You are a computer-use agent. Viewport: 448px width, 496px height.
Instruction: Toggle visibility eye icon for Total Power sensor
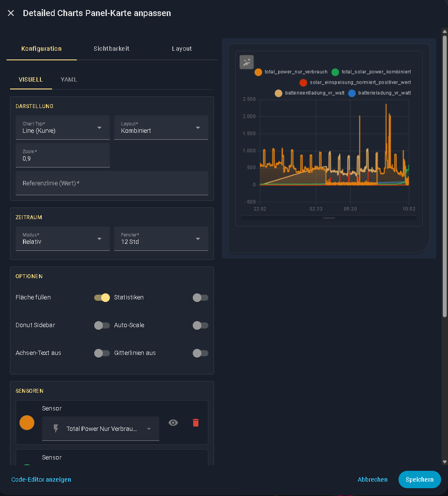tap(173, 423)
